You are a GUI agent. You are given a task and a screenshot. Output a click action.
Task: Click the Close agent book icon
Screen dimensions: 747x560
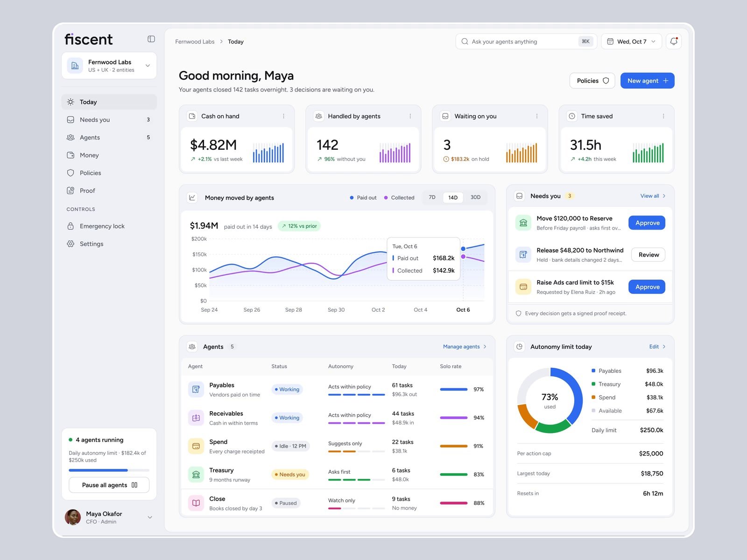[x=196, y=503]
